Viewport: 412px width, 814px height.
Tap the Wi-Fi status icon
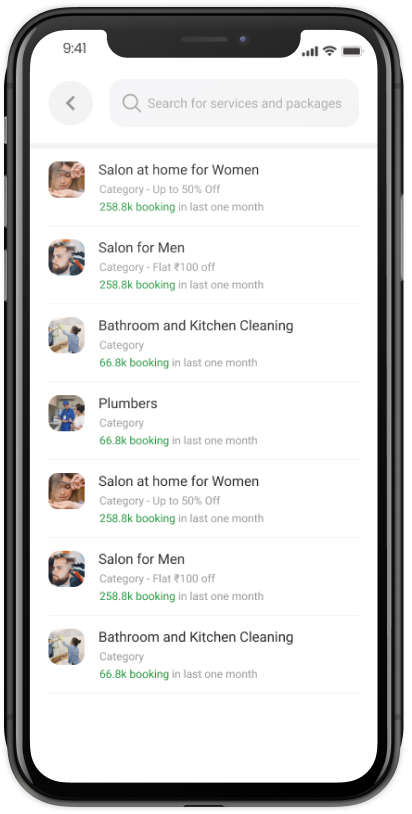click(x=329, y=50)
